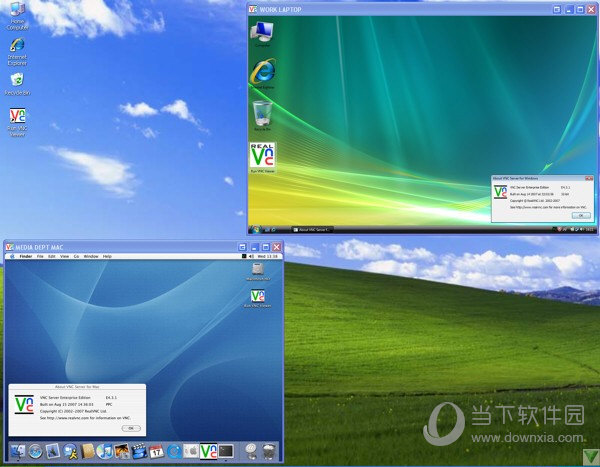Click Vista Start orb in Work Laptop

point(255,229)
